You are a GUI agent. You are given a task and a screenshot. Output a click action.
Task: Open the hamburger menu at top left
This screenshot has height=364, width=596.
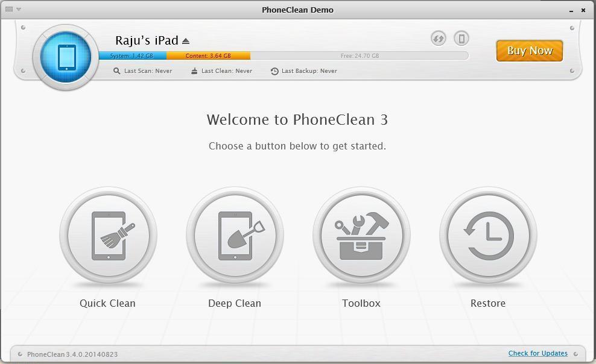coord(8,9)
